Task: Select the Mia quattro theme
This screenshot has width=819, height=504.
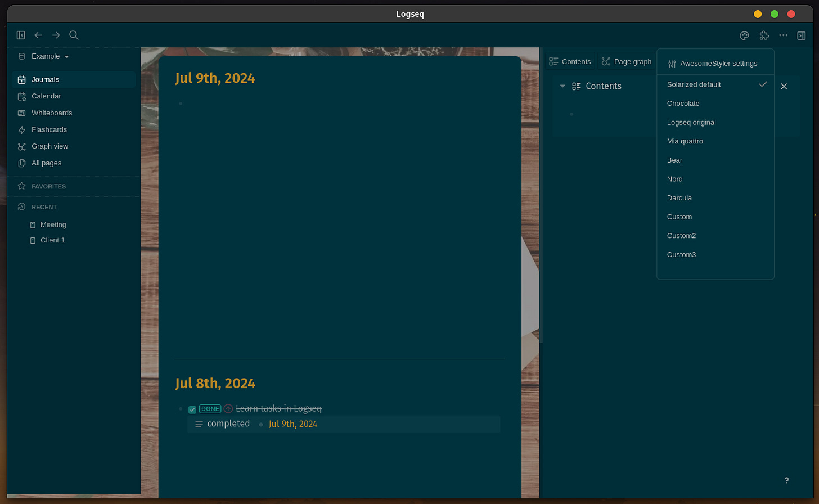Action: pos(715,141)
